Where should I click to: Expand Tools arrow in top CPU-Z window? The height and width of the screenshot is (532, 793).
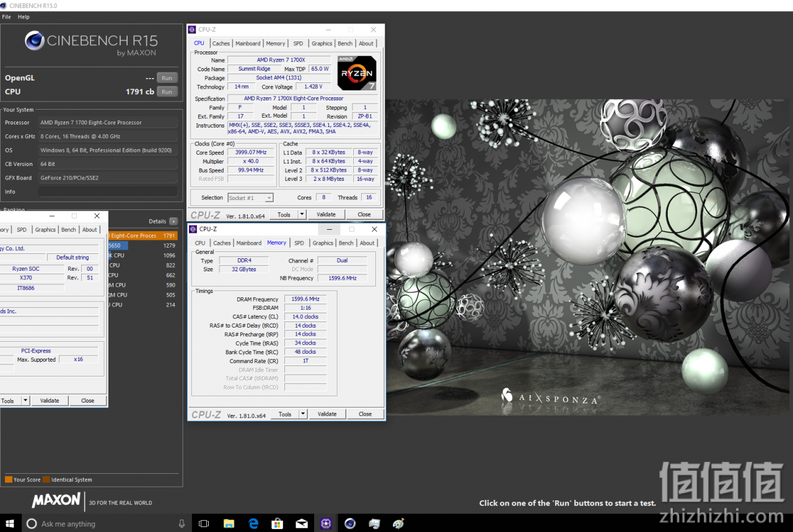(x=302, y=214)
